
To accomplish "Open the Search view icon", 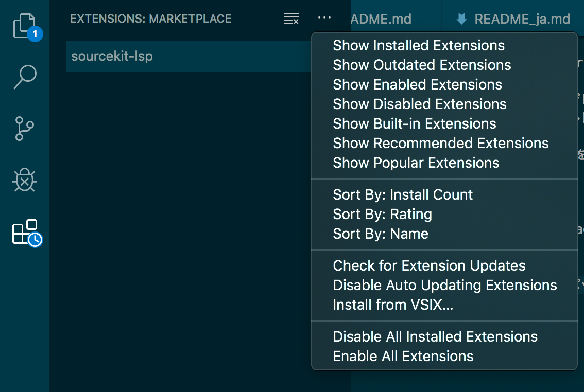I will click(25, 77).
